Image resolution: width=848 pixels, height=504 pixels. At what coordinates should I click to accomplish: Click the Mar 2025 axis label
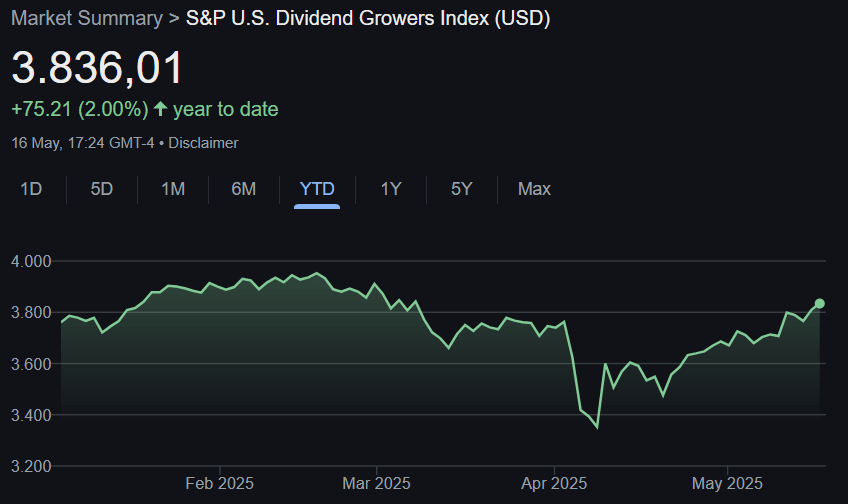click(x=376, y=483)
